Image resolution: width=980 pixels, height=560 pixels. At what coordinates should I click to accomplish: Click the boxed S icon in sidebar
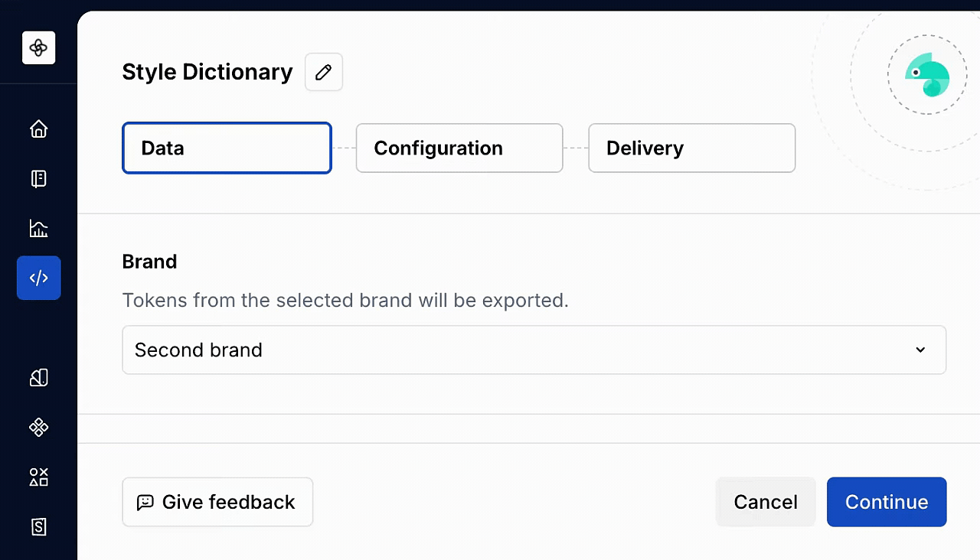38,526
